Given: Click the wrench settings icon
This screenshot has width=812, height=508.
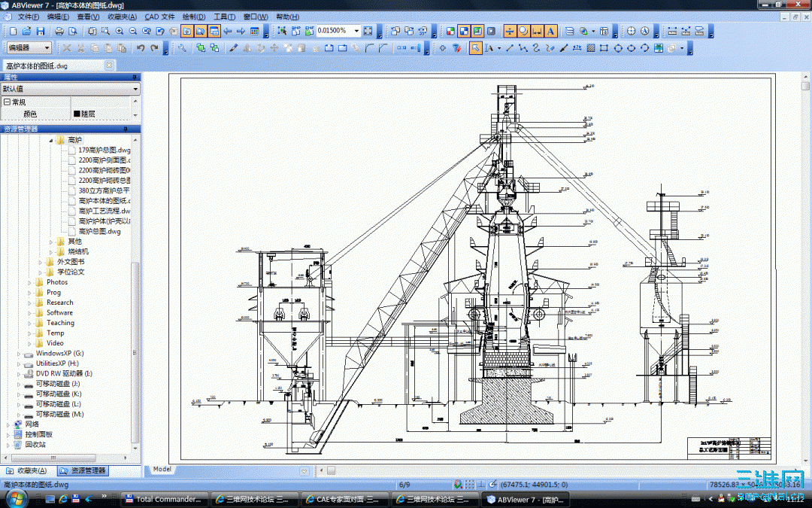Looking at the screenshot, I should (182, 48).
